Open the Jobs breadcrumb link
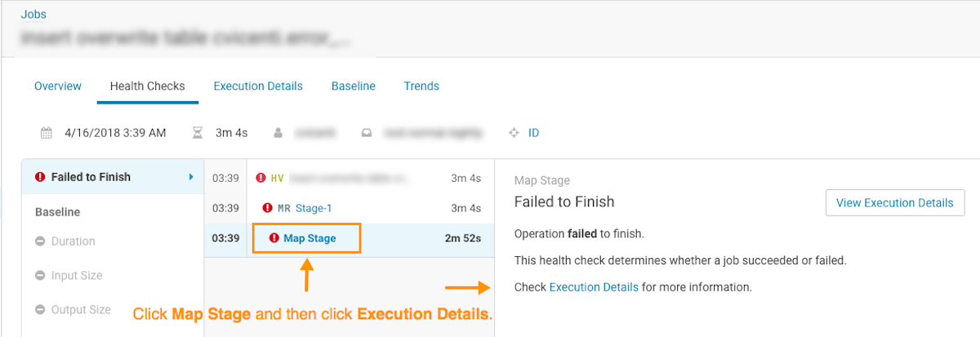This screenshot has height=337, width=980. pyautogui.click(x=34, y=14)
